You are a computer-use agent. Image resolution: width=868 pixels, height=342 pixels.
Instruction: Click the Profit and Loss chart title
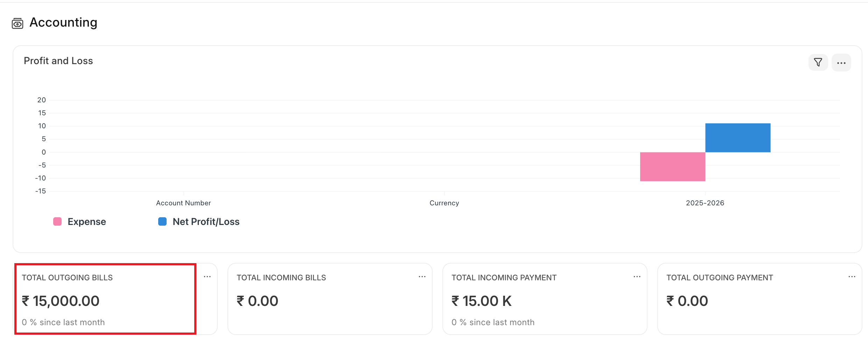point(58,61)
